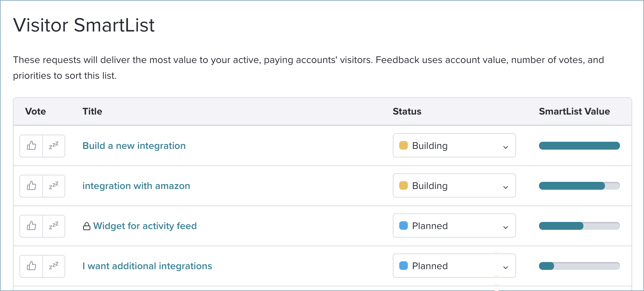Click the 'SmartList Value' column header
The height and width of the screenshot is (291, 644).
(574, 111)
